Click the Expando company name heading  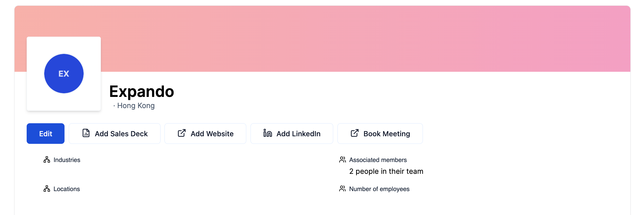(x=142, y=91)
